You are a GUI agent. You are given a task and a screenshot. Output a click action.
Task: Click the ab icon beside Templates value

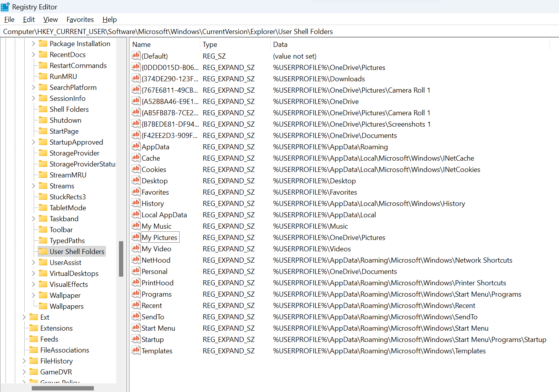tap(136, 350)
